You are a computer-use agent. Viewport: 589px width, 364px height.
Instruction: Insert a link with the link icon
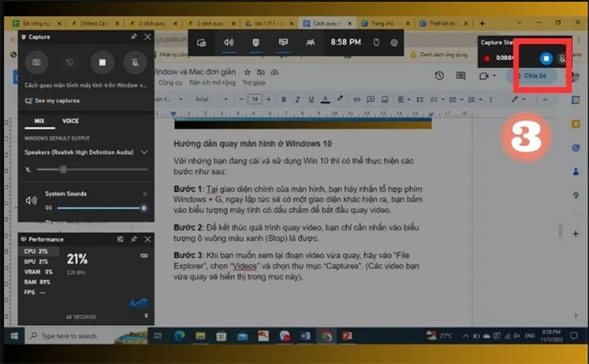click(x=357, y=99)
